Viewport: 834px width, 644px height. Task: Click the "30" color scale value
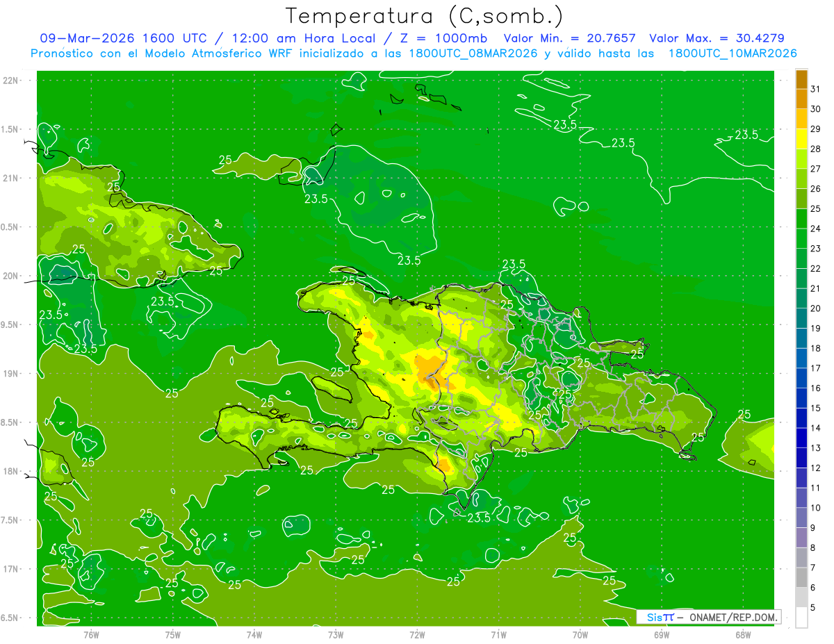pos(816,109)
